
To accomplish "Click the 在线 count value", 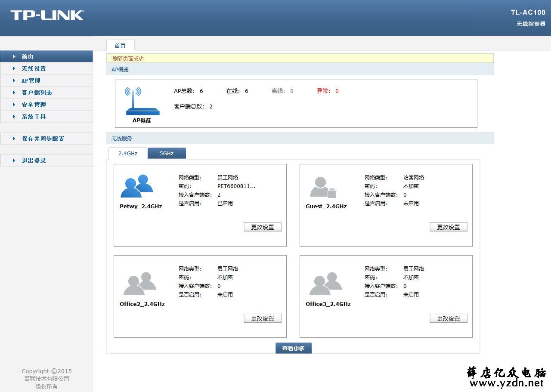I will (x=247, y=91).
